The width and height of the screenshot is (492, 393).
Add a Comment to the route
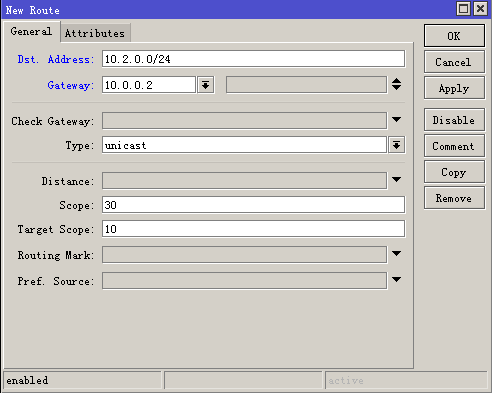(454, 146)
